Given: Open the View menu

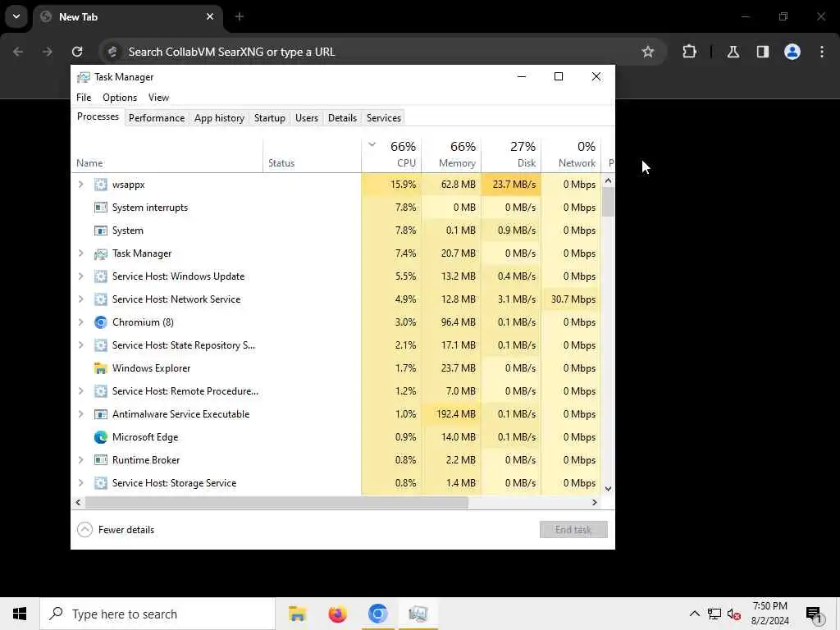Looking at the screenshot, I should 158,98.
